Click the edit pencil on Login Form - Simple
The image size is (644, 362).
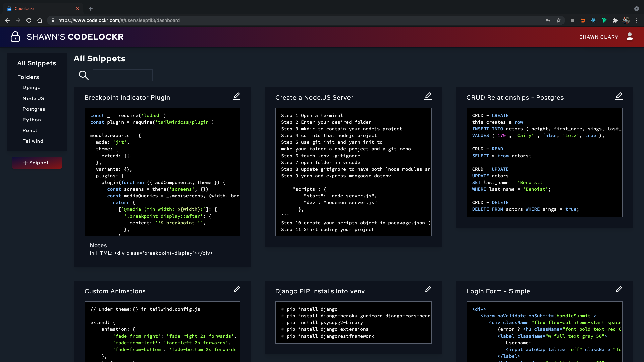click(x=619, y=290)
